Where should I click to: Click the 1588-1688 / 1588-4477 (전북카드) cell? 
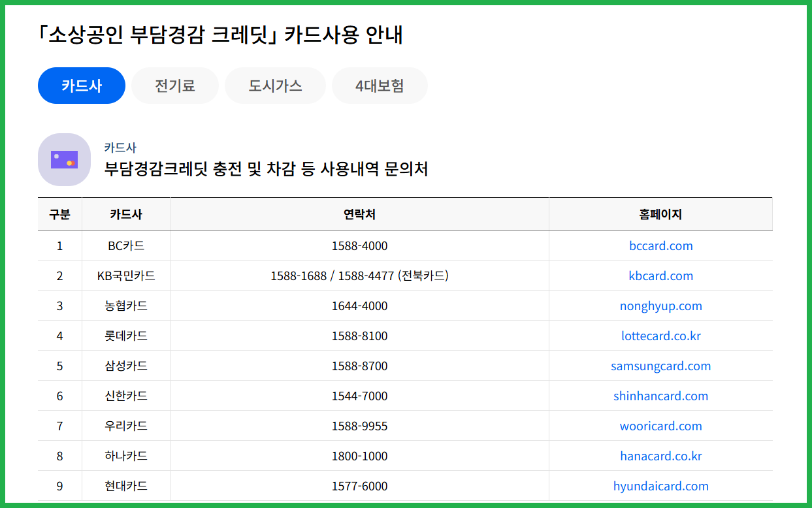coord(359,276)
